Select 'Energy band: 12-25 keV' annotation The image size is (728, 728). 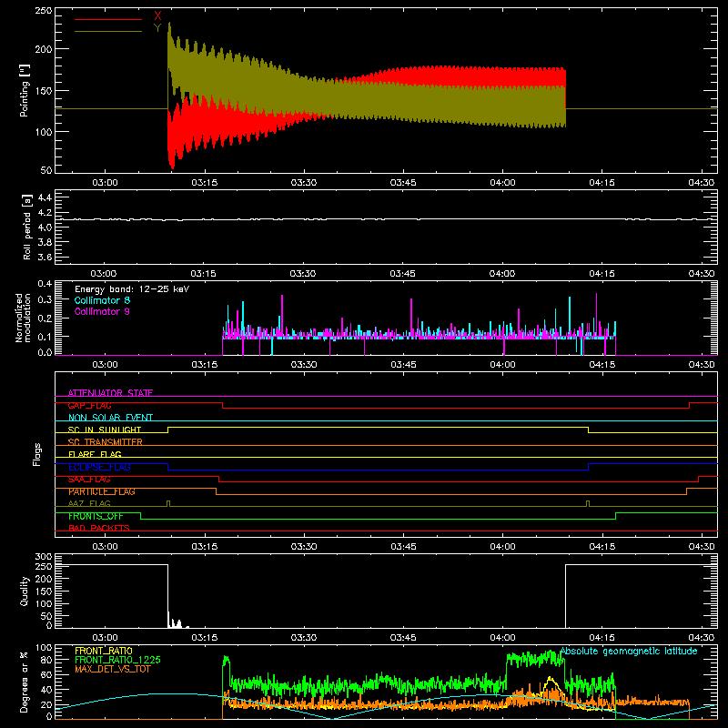click(x=132, y=289)
